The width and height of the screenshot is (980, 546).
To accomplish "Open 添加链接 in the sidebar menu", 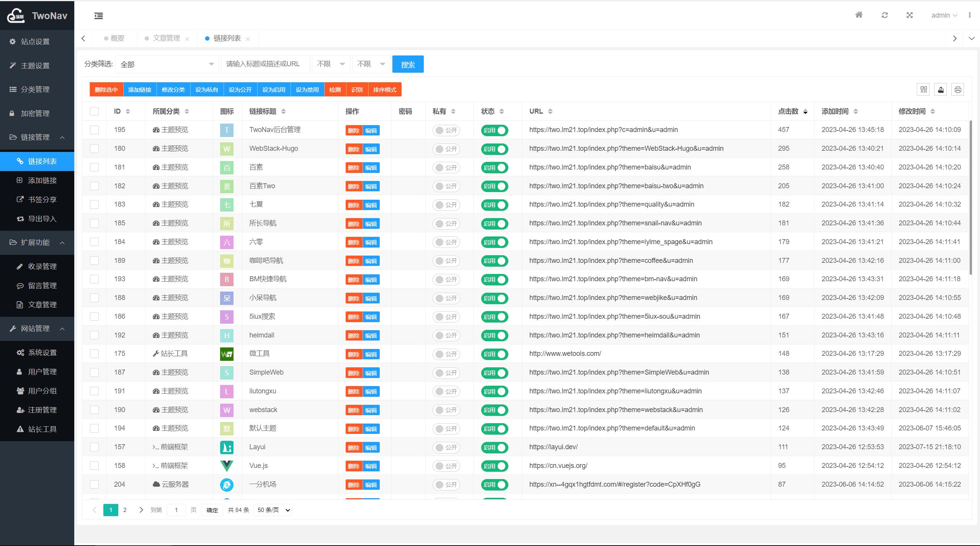I will (42, 181).
